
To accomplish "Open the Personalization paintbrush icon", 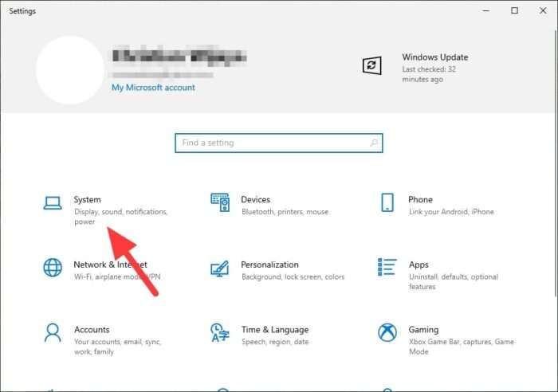I will [x=219, y=269].
